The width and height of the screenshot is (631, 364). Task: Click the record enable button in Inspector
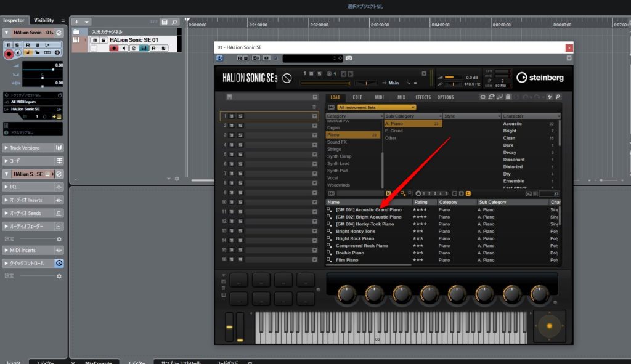tap(9, 53)
